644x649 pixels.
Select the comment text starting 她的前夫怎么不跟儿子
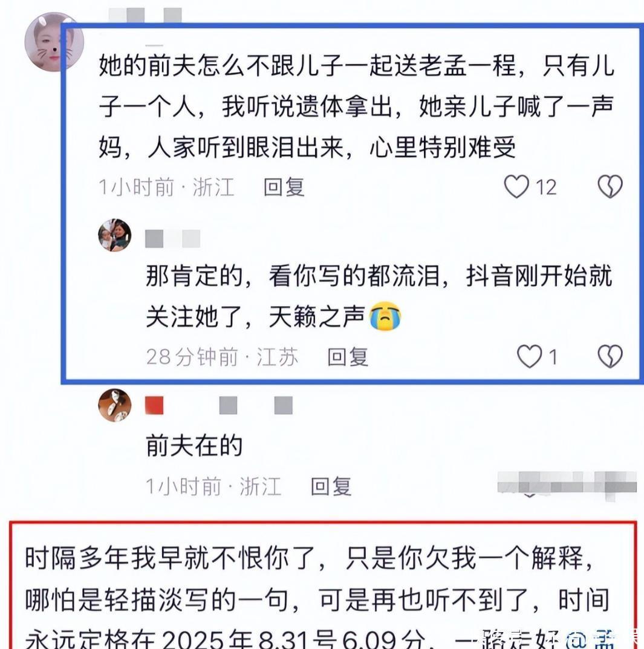356,106
